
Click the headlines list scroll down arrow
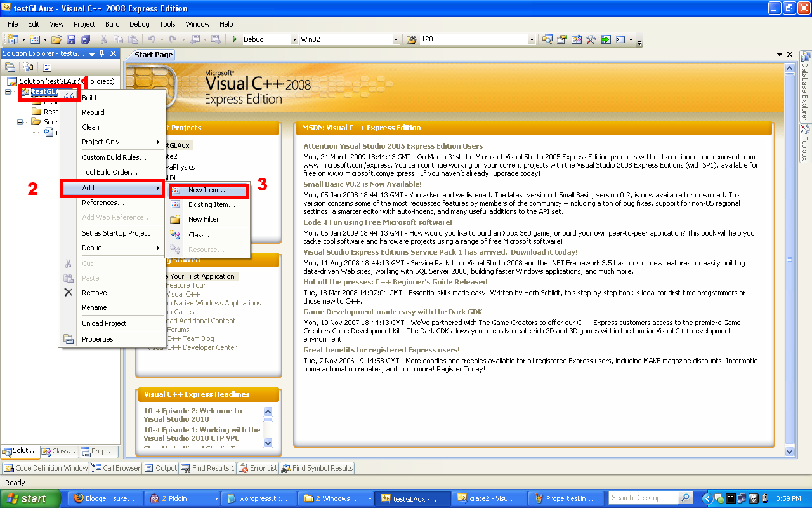coord(268,443)
